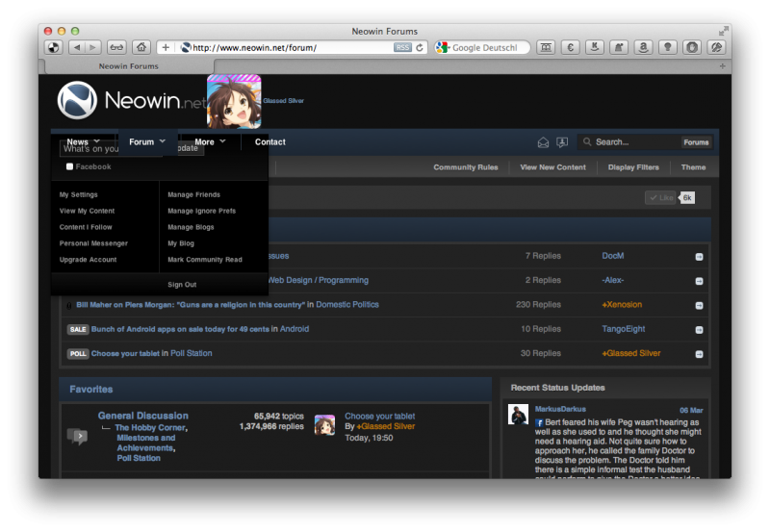Click the large anime avatar image
The image size is (770, 532).
click(x=234, y=102)
